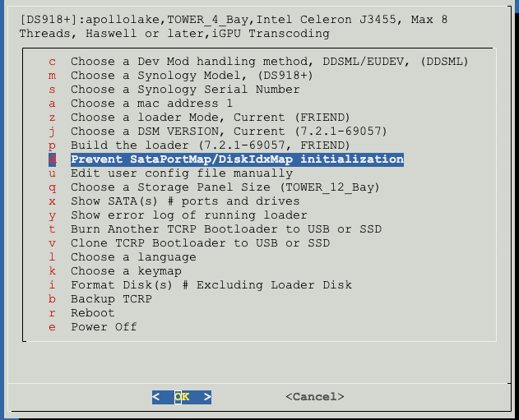Click red hotkey letter 'z'

(52, 118)
